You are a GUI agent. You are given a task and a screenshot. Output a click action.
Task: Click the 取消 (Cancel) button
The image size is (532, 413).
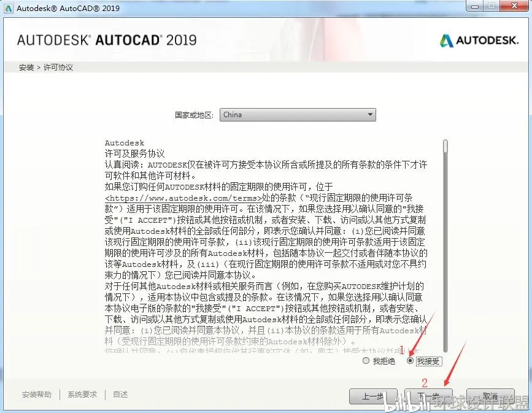point(490,396)
